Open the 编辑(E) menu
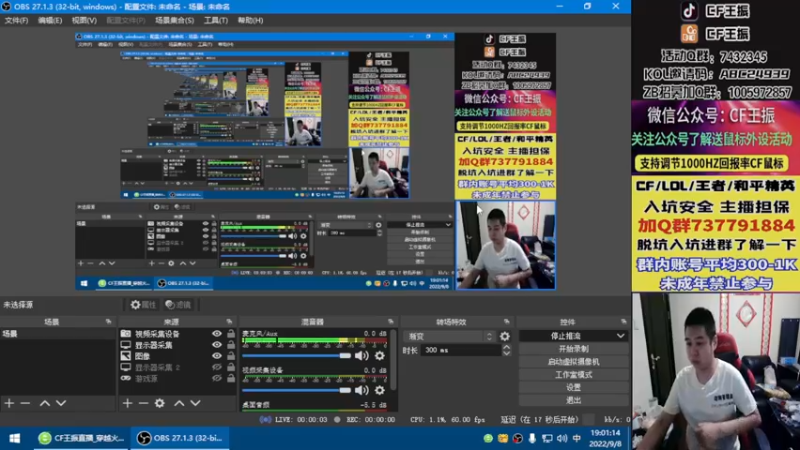Screen dimensions: 800x450 click(49, 20)
